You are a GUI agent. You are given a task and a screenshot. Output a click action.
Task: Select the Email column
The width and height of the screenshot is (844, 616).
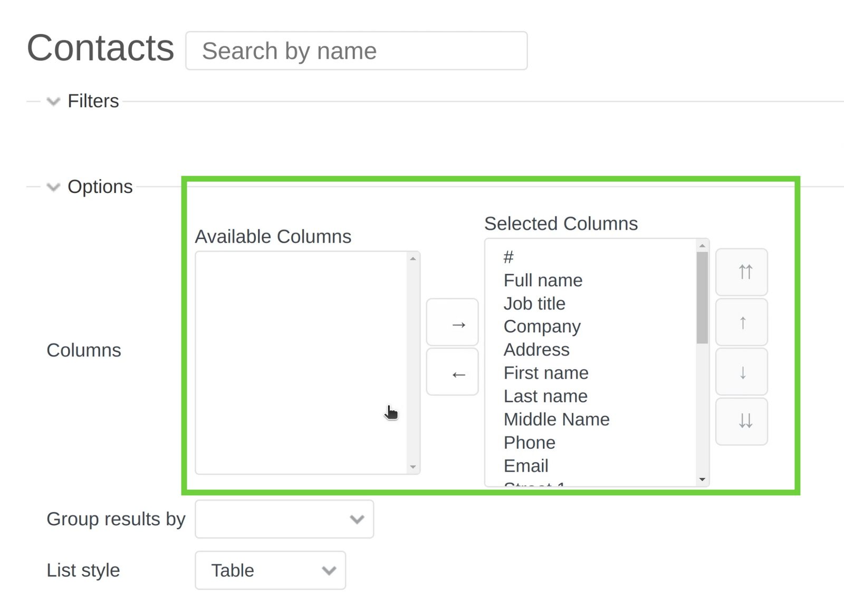[x=525, y=466]
